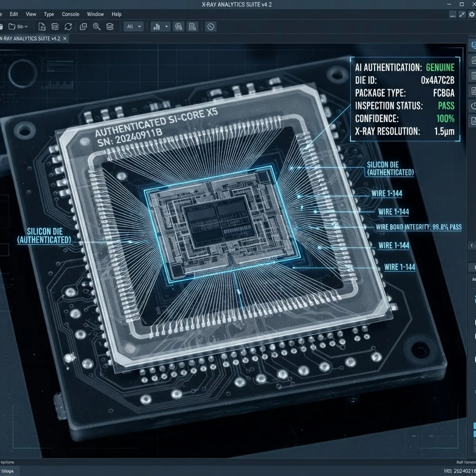Viewport: 476px width, 476px height.
Task: Click the report sheet icon in toolbar
Action: 192,27
